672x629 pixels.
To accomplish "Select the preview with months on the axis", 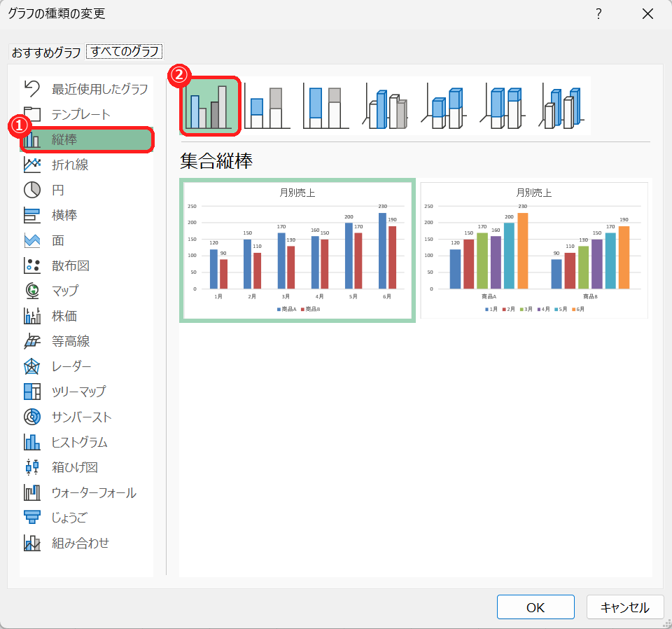I will [297, 250].
